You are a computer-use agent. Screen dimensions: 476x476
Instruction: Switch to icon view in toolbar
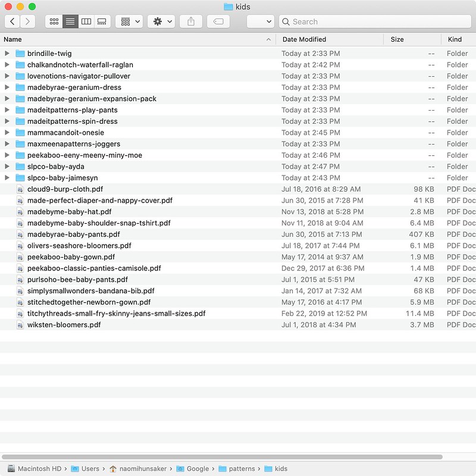point(54,21)
